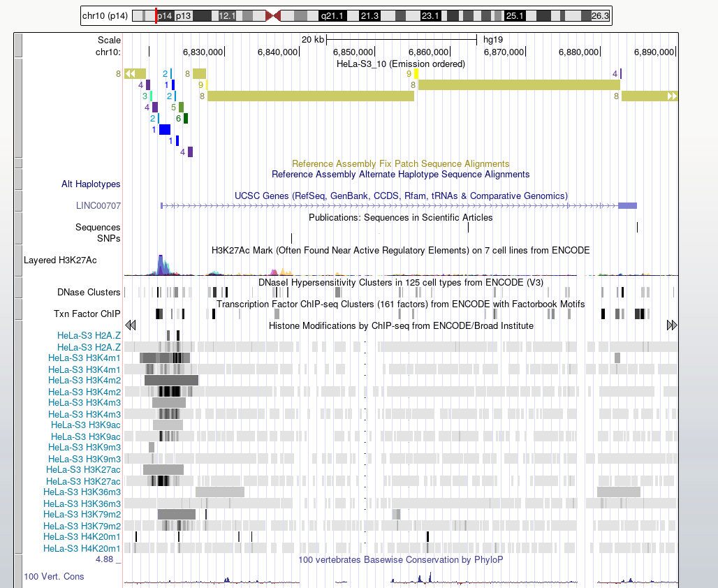Image resolution: width=718 pixels, height=588 pixels.
Task: Select the 25.1 band on the ideogram
Action: (x=515, y=16)
